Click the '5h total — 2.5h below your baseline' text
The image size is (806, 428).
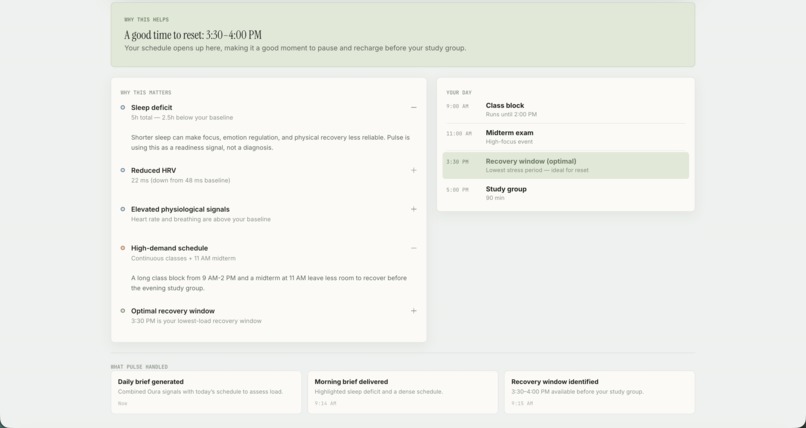[182, 118]
